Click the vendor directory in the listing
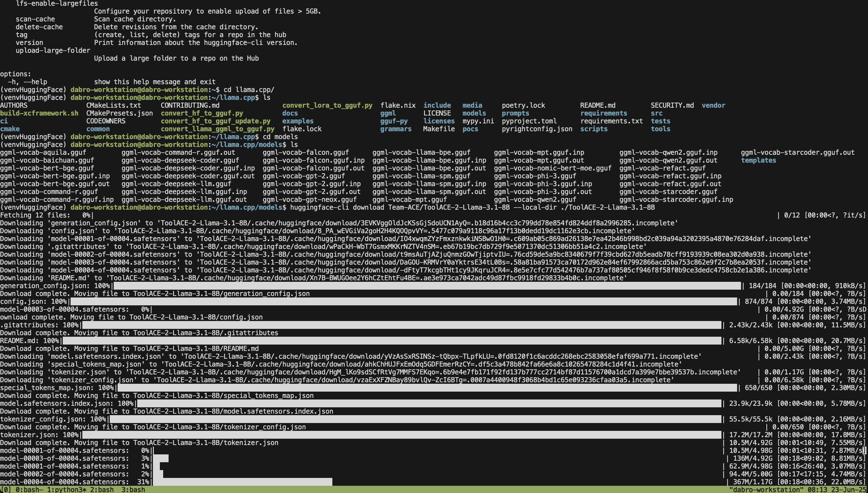Image resolution: width=868 pixels, height=493 pixels. point(713,105)
